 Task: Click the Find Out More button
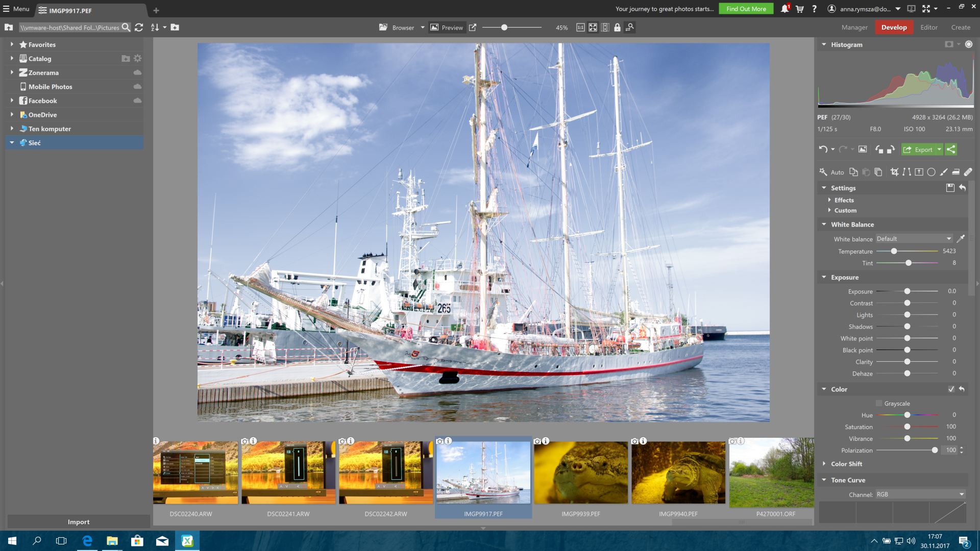tap(746, 9)
